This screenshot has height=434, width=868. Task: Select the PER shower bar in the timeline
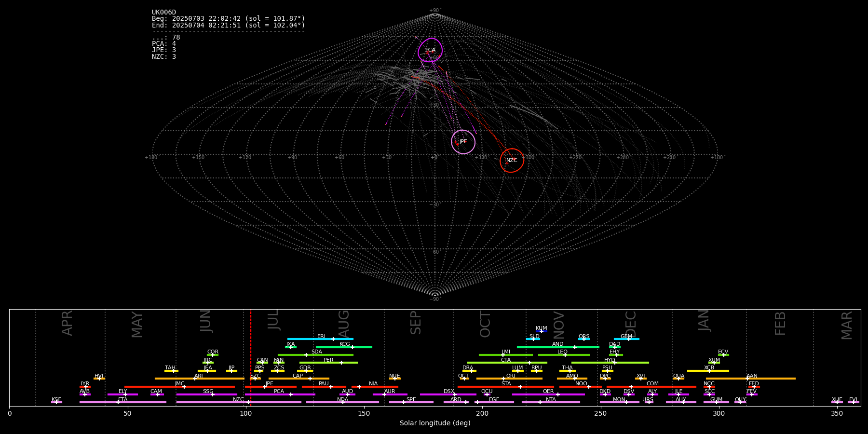pos(328,363)
